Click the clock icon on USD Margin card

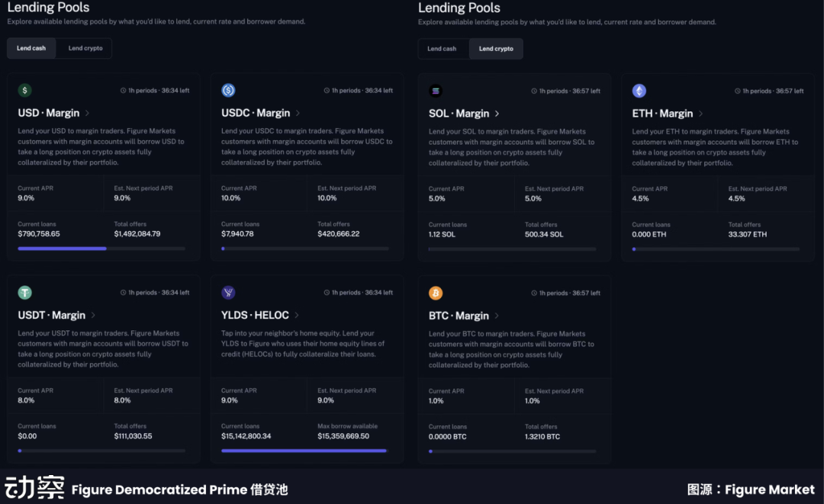point(124,91)
